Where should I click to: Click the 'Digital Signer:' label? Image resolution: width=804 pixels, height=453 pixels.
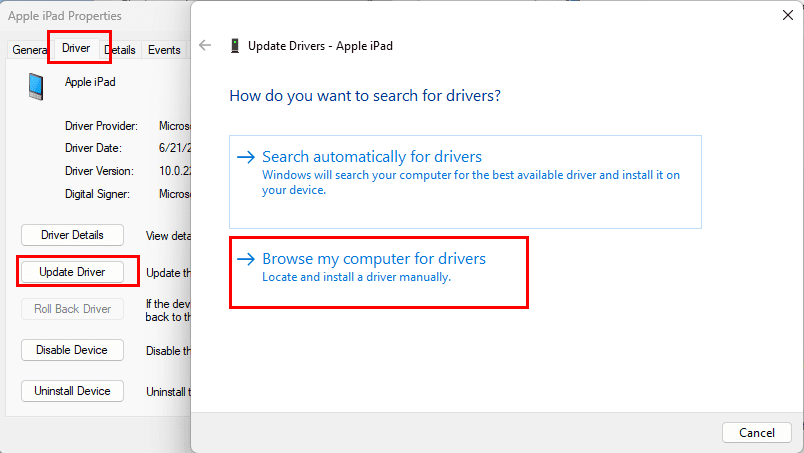point(97,194)
